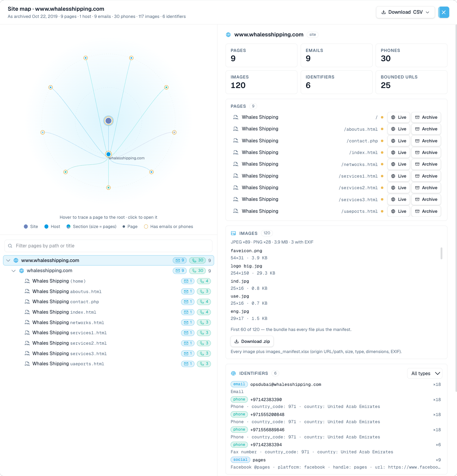457x476 pixels.
Task: Open the Download CSV dropdown
Action: (x=405, y=12)
